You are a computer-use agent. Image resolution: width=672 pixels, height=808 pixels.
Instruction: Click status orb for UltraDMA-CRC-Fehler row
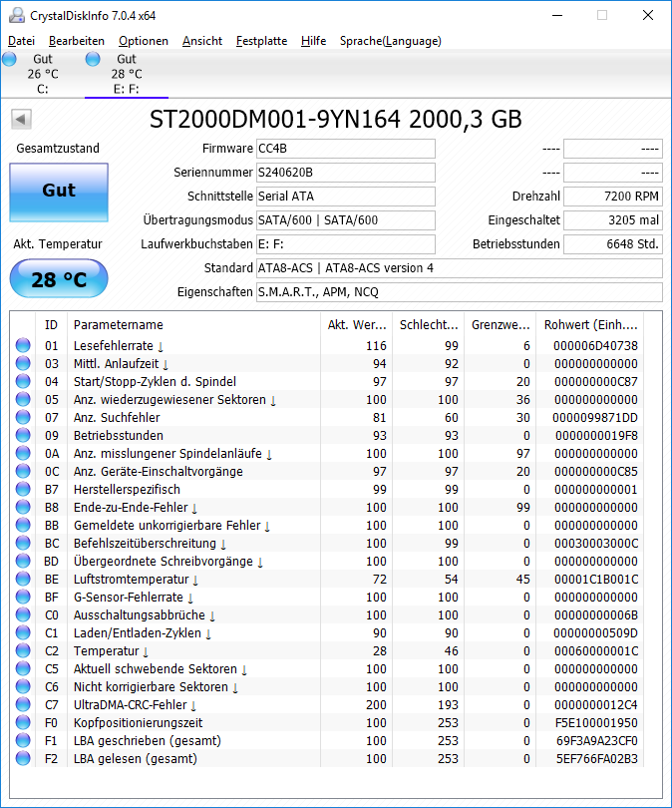click(x=23, y=704)
